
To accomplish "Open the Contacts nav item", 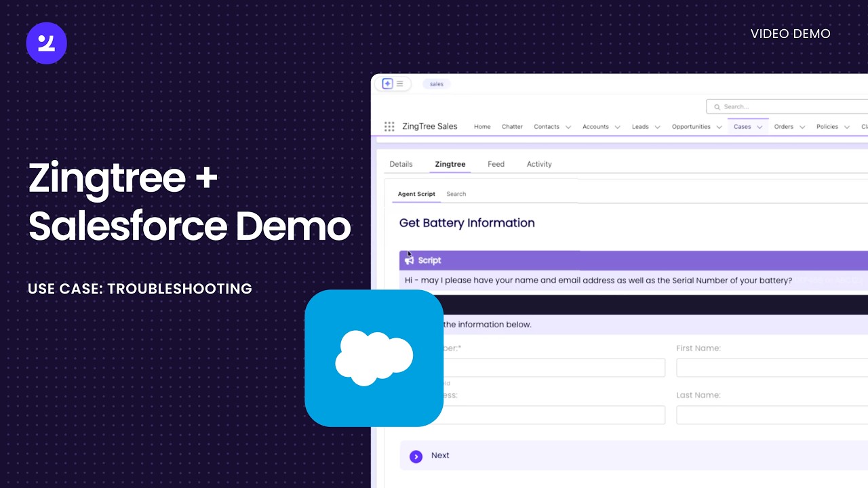I will click(547, 127).
